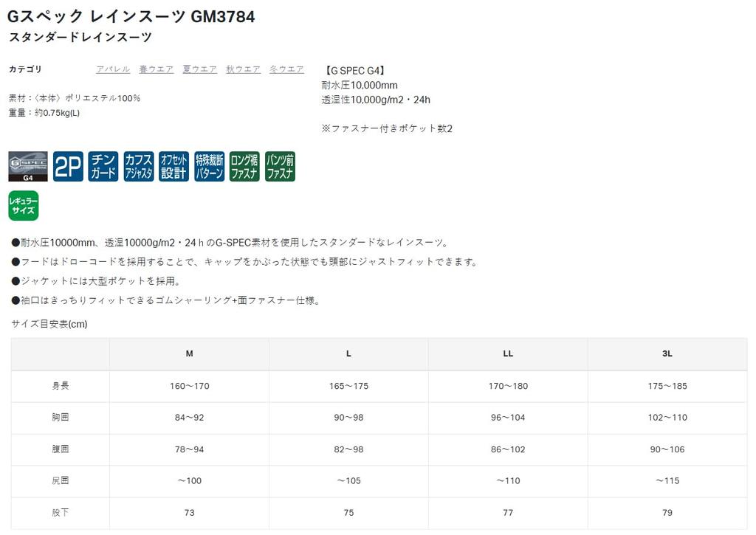The height and width of the screenshot is (535, 756).
Task: Click the 3L size column header
Action: point(667,353)
